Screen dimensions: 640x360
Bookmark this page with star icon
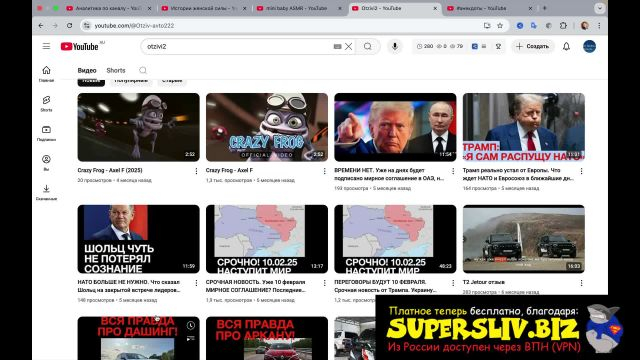(x=500, y=26)
